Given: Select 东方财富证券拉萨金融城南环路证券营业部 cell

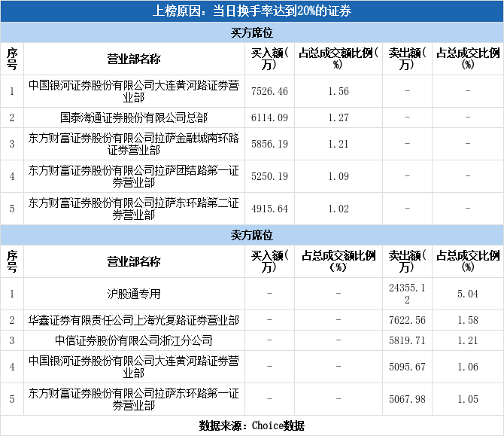Looking at the screenshot, I should point(134,144).
